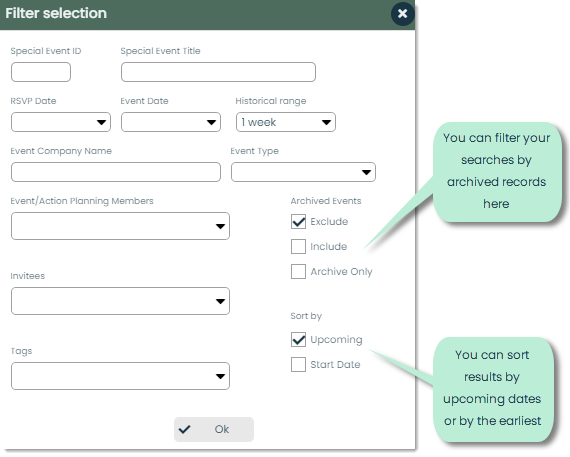The image size is (570, 457).
Task: Enable the Include archived events checkbox
Action: pos(298,246)
